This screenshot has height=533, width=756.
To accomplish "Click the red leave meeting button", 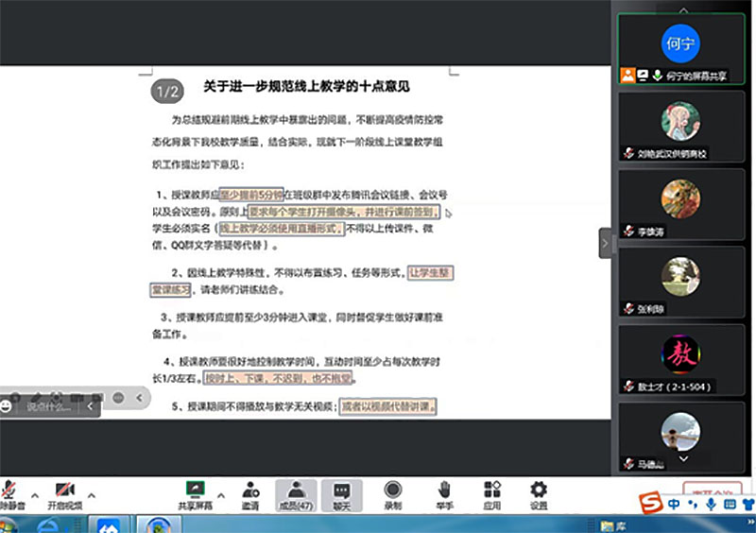I will 712,491.
